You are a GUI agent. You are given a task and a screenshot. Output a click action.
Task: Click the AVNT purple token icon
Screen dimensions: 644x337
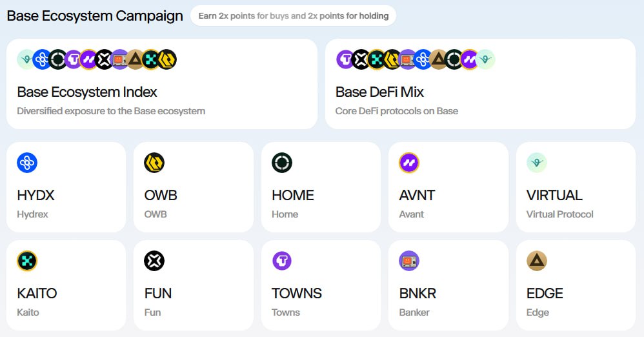point(409,163)
